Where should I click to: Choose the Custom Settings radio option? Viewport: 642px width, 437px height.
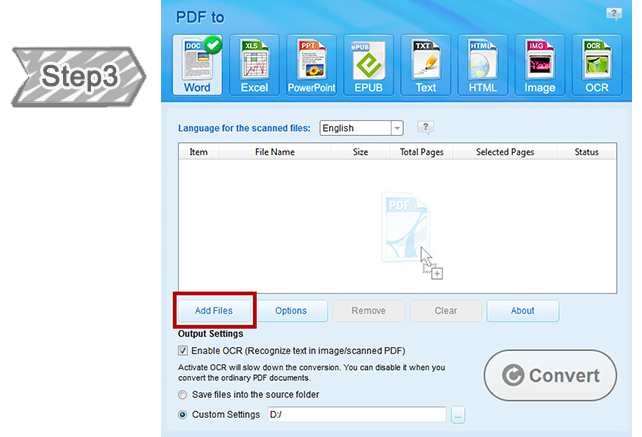(183, 414)
